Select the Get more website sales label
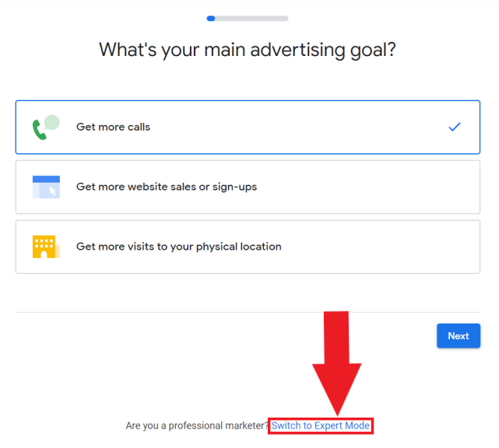Screen dimensions: 499x448 [167, 187]
